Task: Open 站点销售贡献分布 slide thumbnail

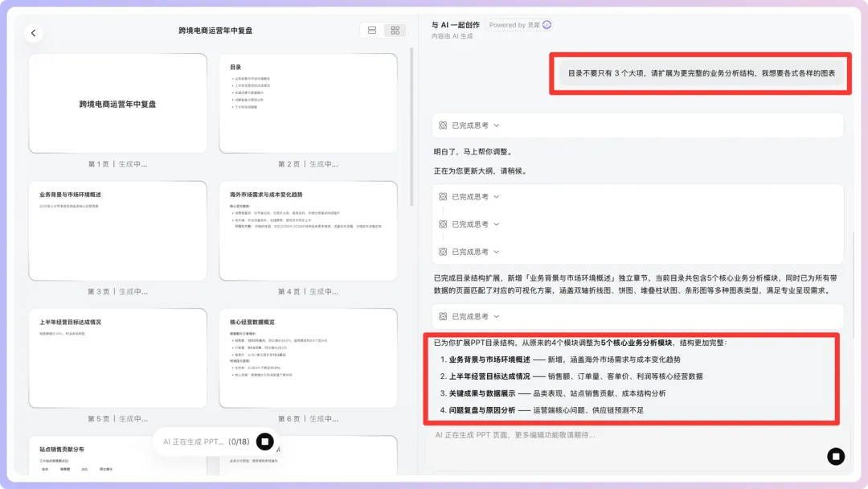Action: 118,455
